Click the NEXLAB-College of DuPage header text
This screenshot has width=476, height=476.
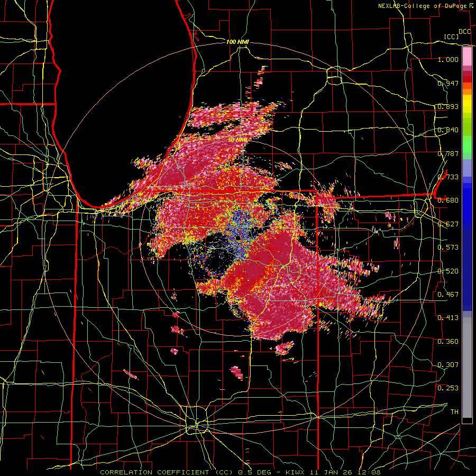423,6
